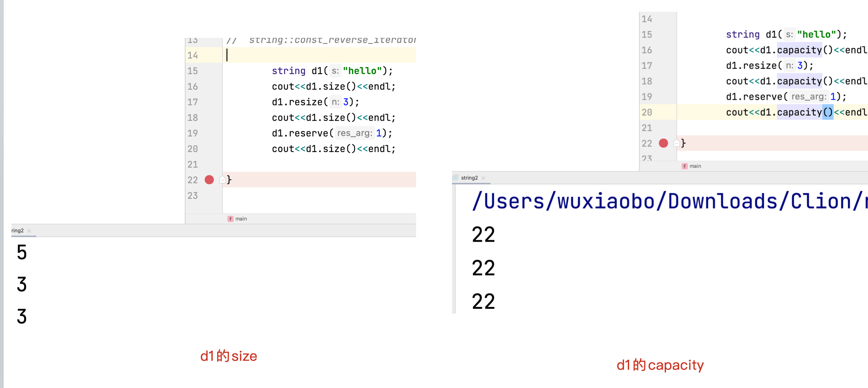Collapse fold marker at line 22 in left editor
Image resolution: width=868 pixels, height=388 pixels.
[x=222, y=180]
